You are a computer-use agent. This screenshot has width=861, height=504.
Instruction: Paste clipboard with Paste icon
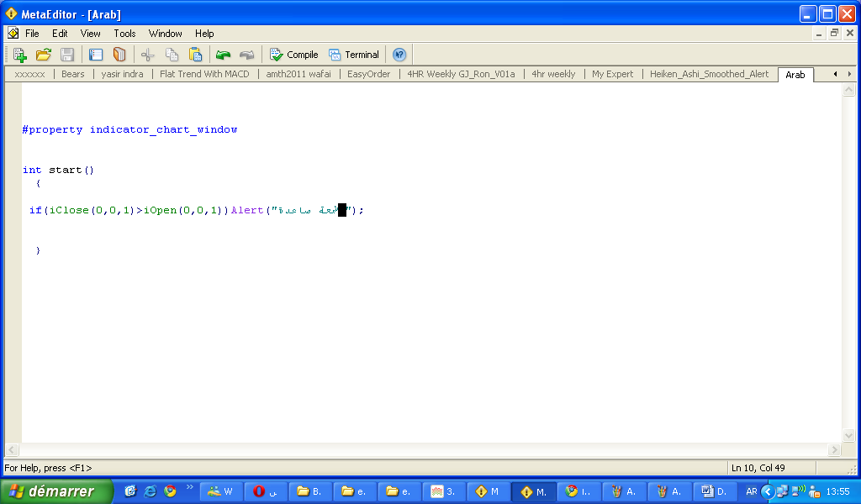point(195,55)
